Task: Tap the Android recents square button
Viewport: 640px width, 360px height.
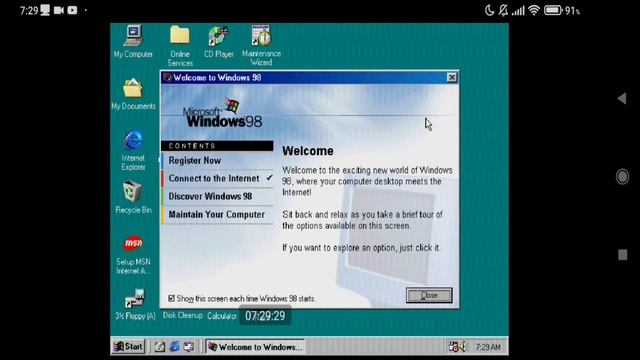Action: (622, 255)
